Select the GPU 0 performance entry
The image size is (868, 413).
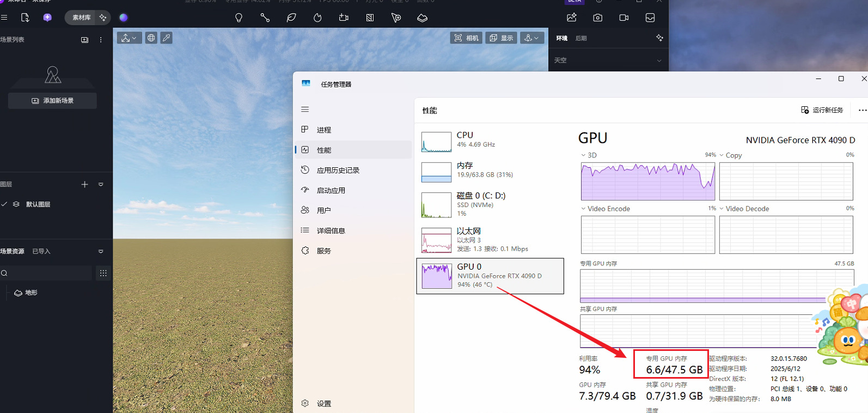(490, 276)
